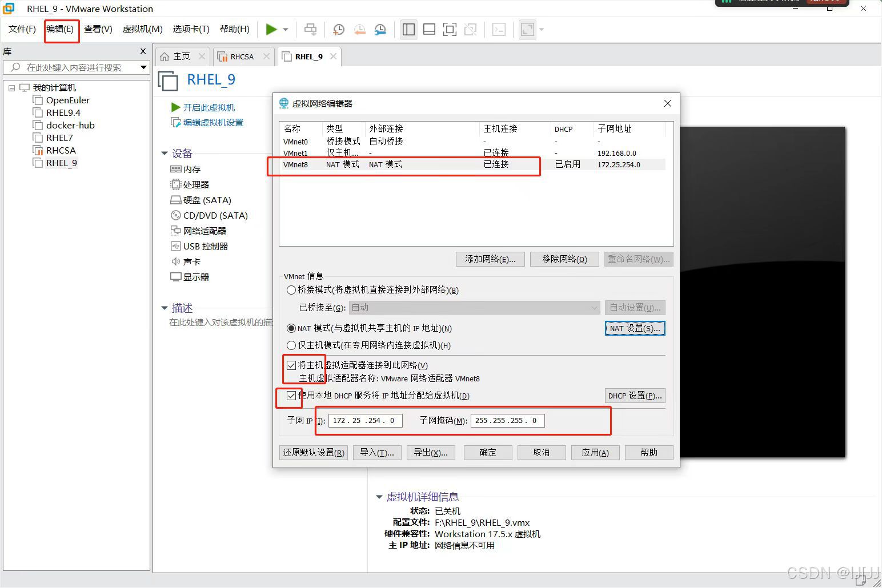Click the USB 控制器 device icon
This screenshot has width=882, height=588.
pyautogui.click(x=175, y=246)
